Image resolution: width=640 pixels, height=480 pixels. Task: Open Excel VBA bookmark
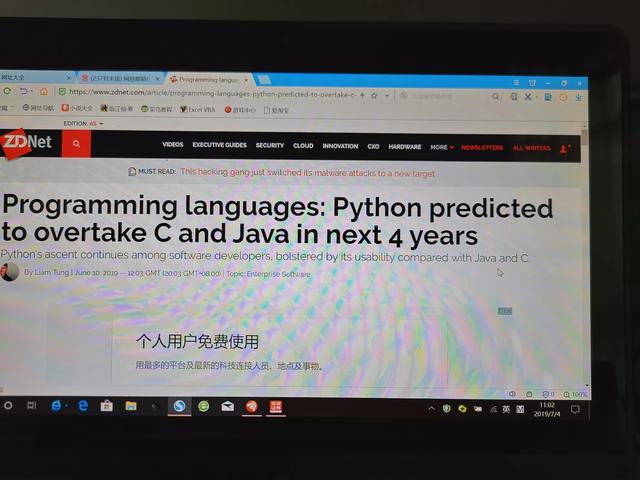pos(198,109)
